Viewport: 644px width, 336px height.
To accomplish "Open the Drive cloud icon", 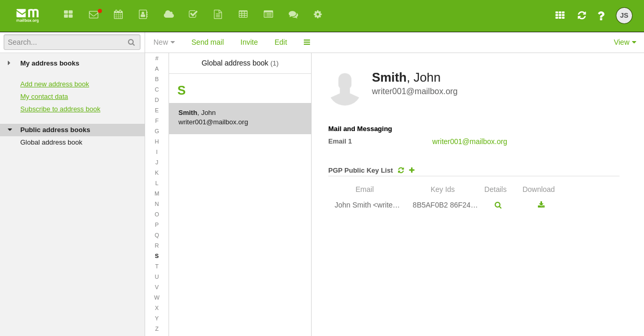I will [x=169, y=14].
